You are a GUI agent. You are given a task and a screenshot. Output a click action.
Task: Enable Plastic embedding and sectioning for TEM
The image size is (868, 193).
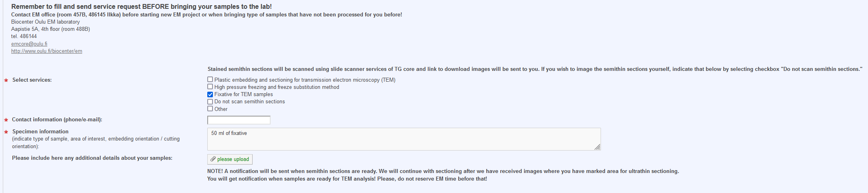(x=210, y=80)
